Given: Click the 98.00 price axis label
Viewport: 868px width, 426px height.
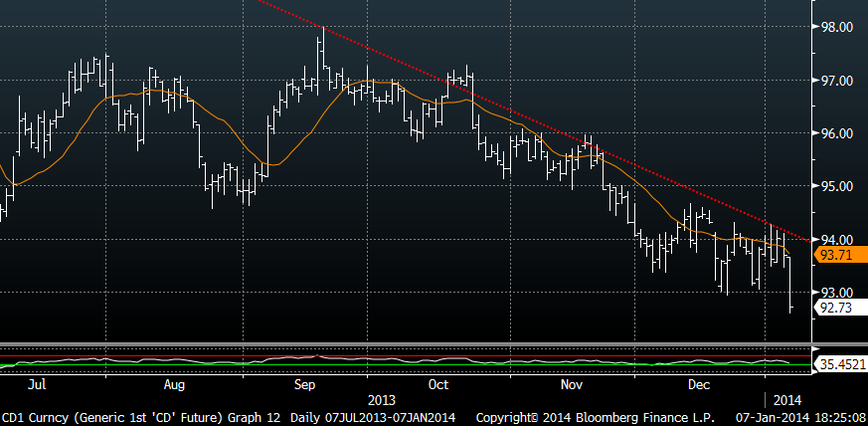Looking at the screenshot, I should pos(833,28).
